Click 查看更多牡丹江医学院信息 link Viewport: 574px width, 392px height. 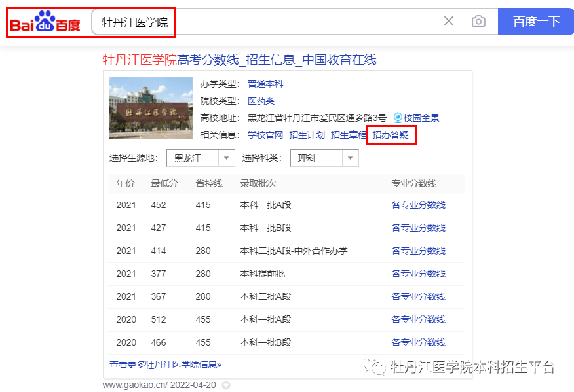(165, 365)
